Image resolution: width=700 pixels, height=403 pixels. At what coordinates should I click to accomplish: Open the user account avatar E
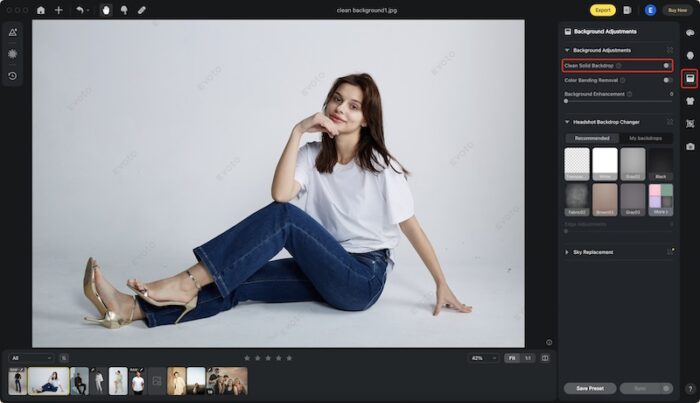[x=650, y=10]
